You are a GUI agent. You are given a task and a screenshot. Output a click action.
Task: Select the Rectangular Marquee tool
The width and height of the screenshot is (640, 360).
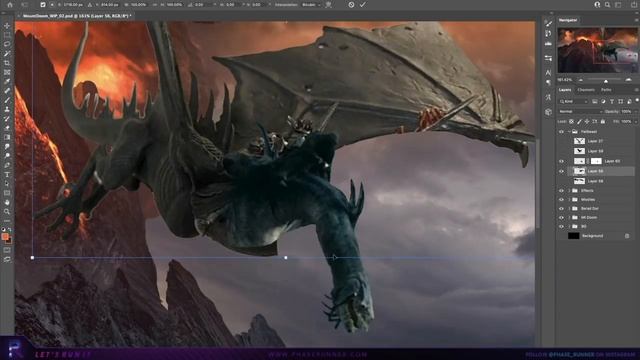[7, 35]
